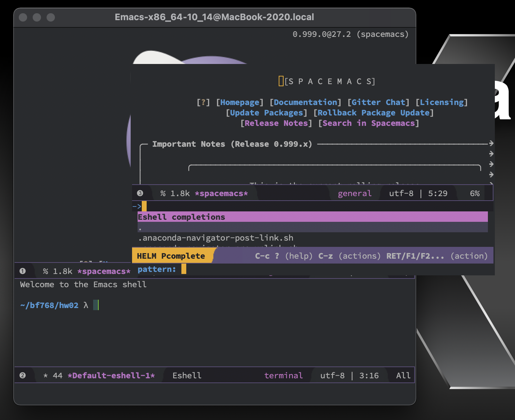
Task: Click the HELM Pcomplete mode indicator
Action: point(171,256)
